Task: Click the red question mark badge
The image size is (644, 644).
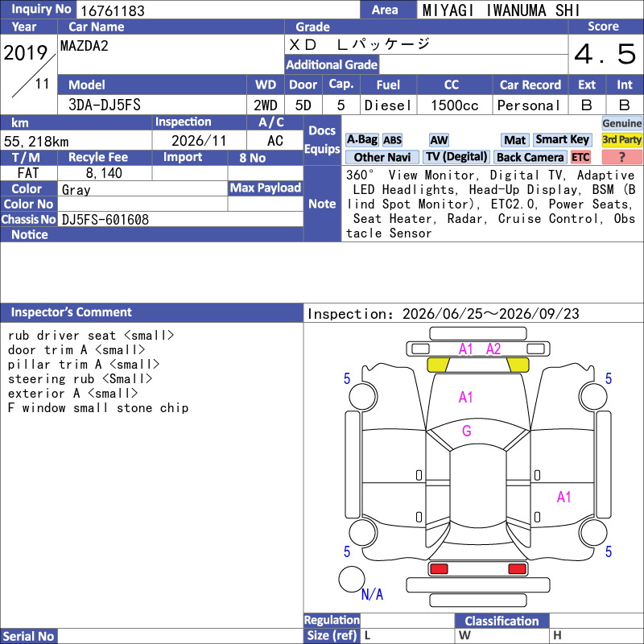Action: click(621, 157)
